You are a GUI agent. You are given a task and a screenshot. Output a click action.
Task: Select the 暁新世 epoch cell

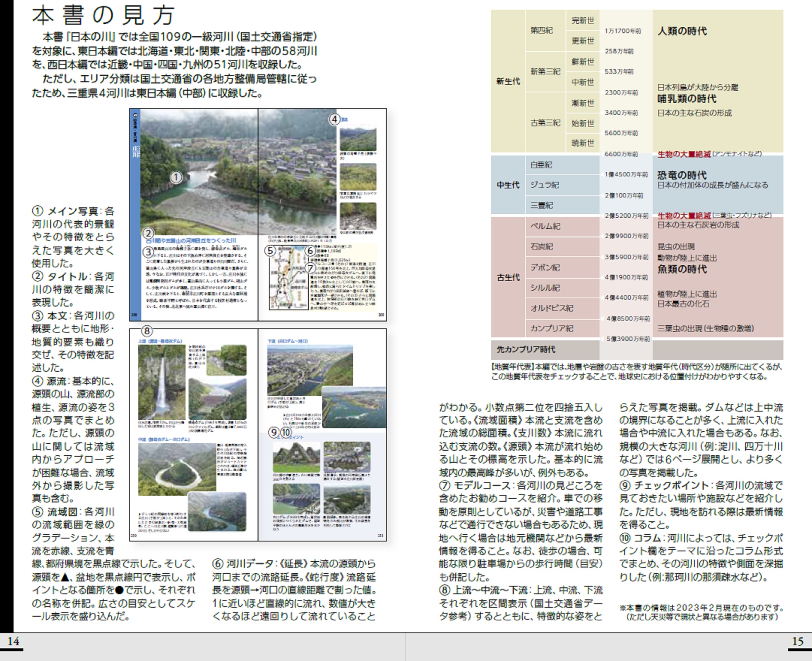pyautogui.click(x=583, y=143)
